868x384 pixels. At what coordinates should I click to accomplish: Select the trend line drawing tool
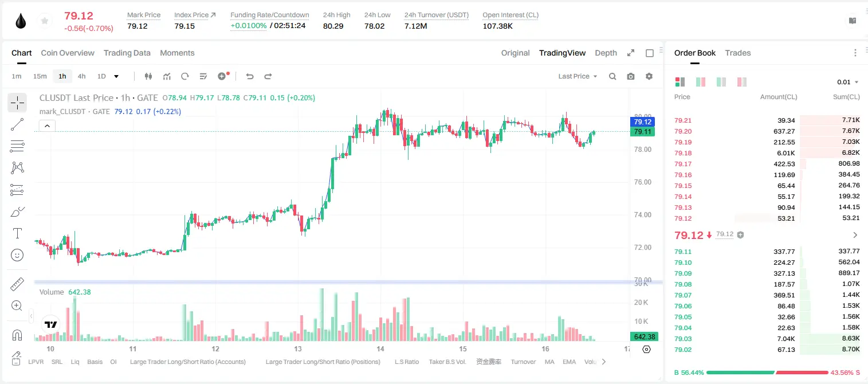[x=17, y=124]
